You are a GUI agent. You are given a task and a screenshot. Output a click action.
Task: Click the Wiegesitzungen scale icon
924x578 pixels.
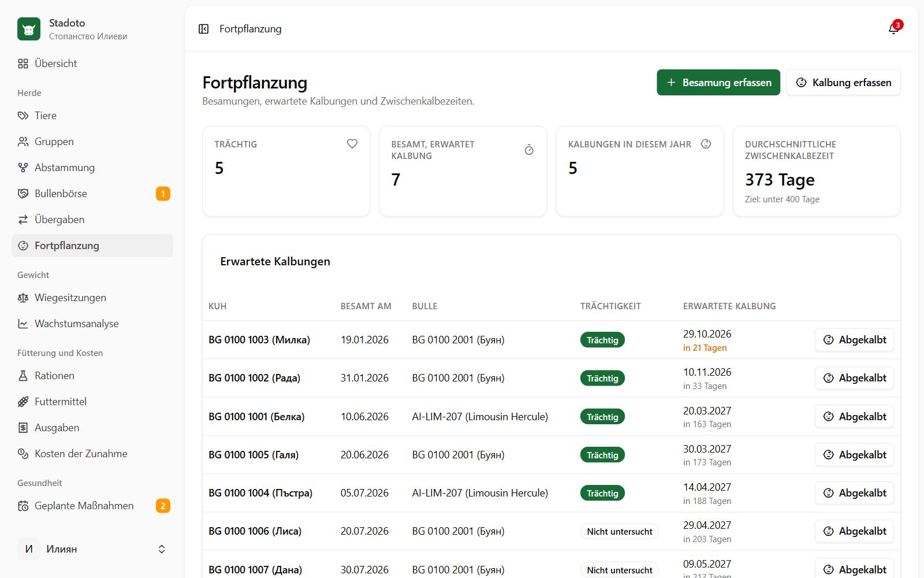pos(23,298)
